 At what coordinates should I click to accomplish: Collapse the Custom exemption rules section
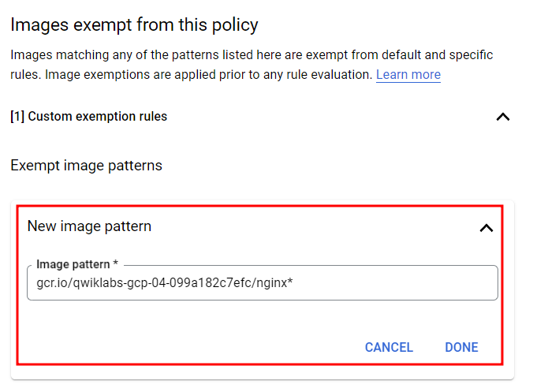coord(503,117)
